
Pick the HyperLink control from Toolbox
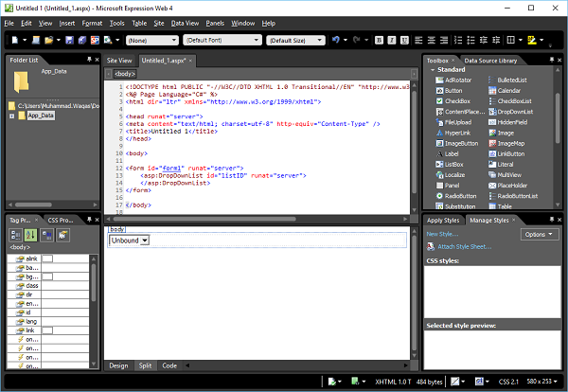(x=457, y=133)
